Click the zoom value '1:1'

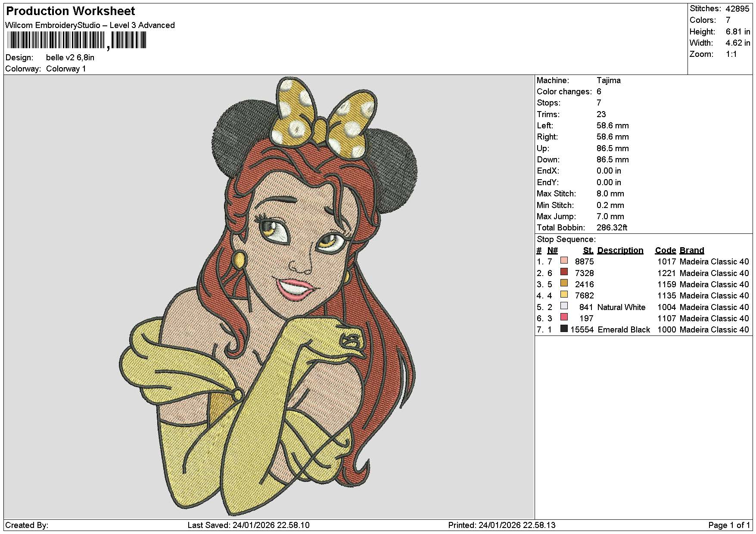pos(731,54)
